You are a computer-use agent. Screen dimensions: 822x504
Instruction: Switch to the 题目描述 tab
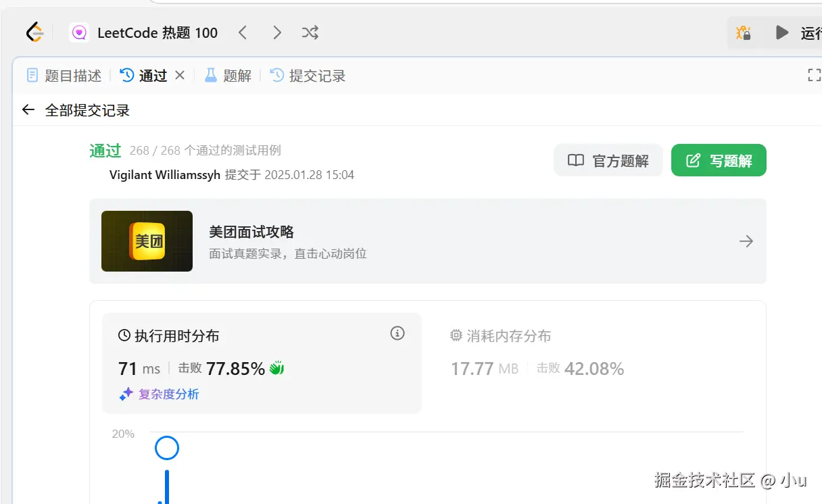tap(64, 76)
